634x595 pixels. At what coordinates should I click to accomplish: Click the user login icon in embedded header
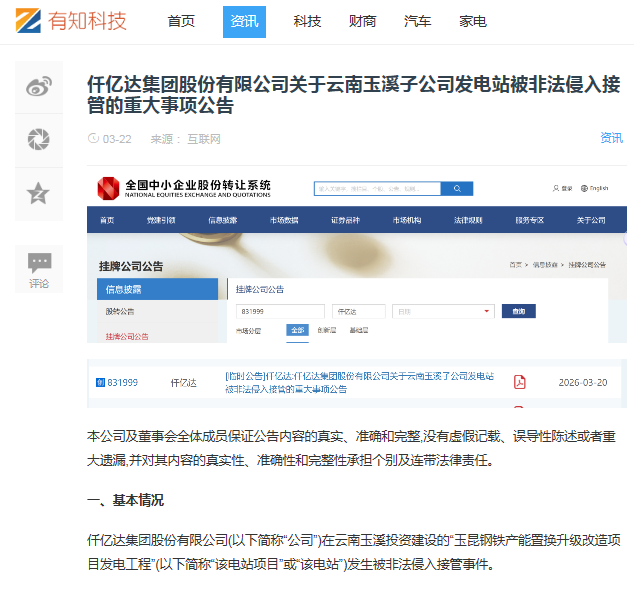click(x=556, y=188)
